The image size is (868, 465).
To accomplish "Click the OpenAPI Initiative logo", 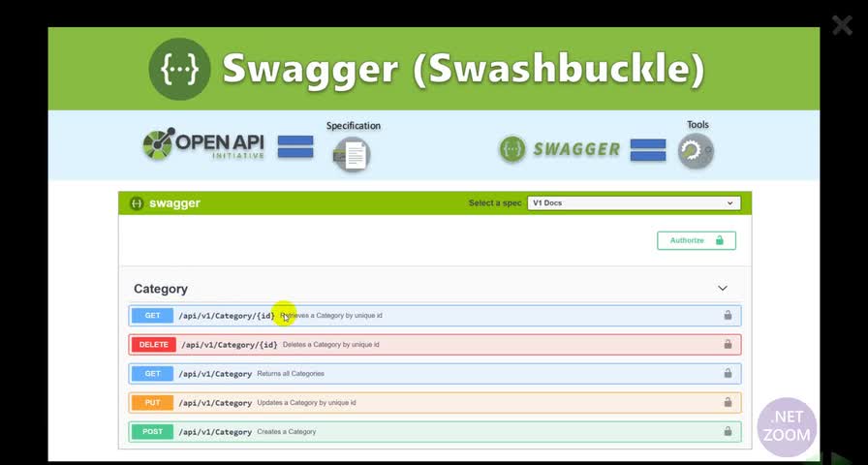I will (203, 144).
